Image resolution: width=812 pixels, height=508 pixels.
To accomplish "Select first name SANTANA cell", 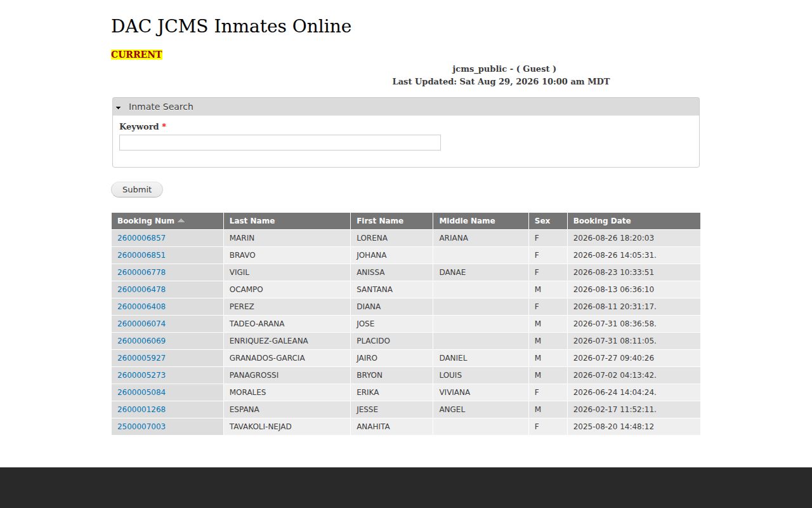I will pyautogui.click(x=391, y=290).
